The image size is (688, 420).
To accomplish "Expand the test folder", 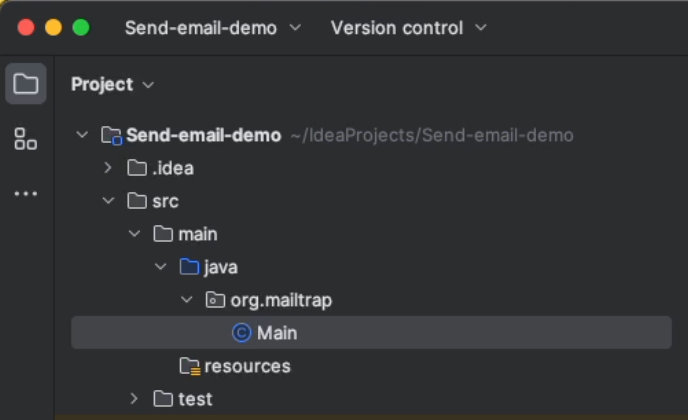I will click(135, 399).
